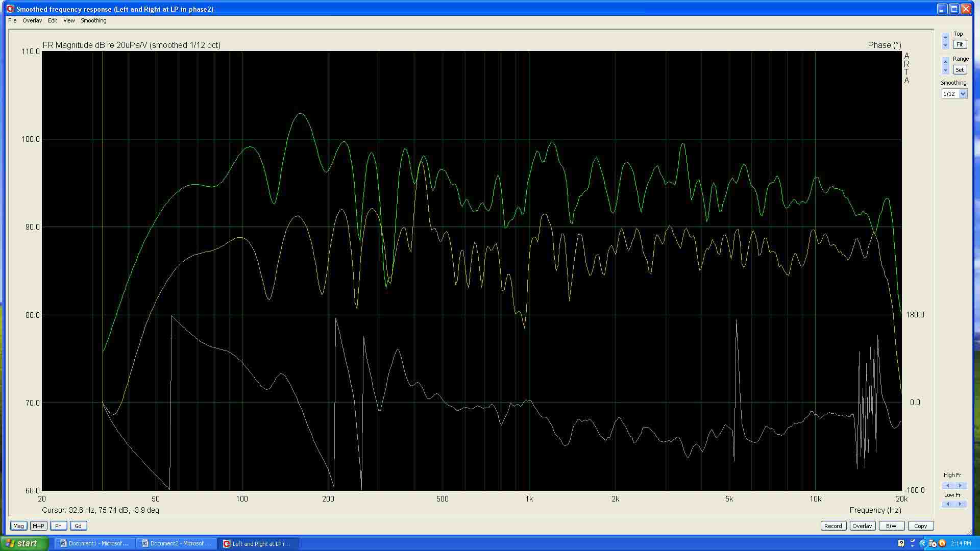Image resolution: width=980 pixels, height=551 pixels.
Task: Expand hidden tray icons arrow
Action: 923,543
